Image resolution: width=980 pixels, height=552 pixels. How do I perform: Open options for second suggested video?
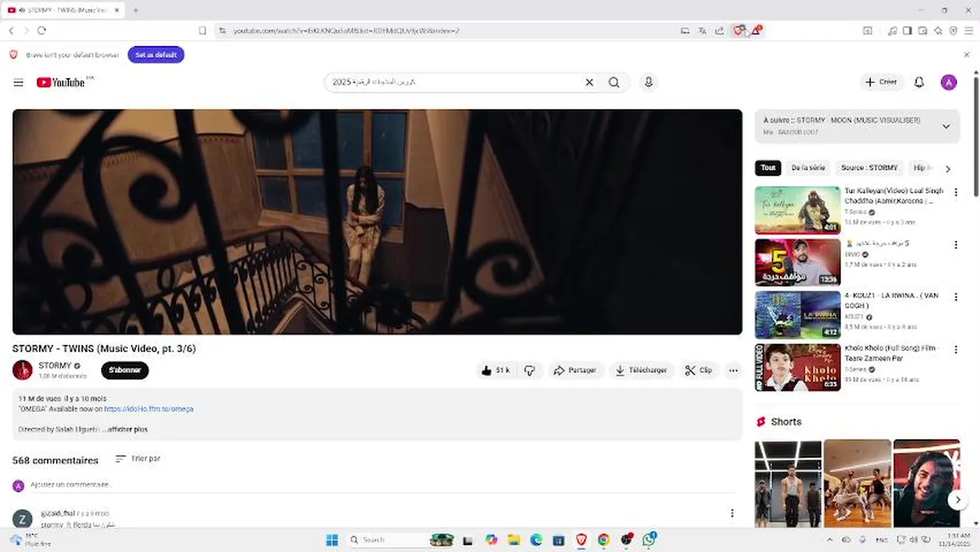tap(955, 245)
